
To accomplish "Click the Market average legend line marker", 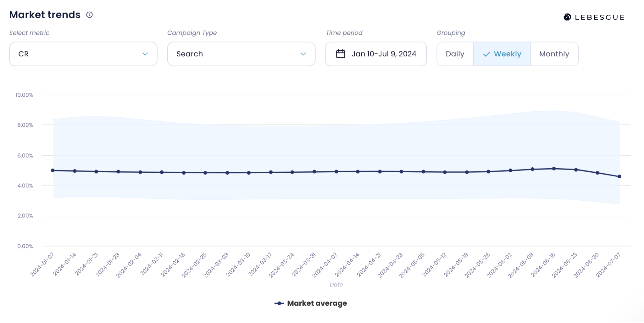I will (279, 304).
